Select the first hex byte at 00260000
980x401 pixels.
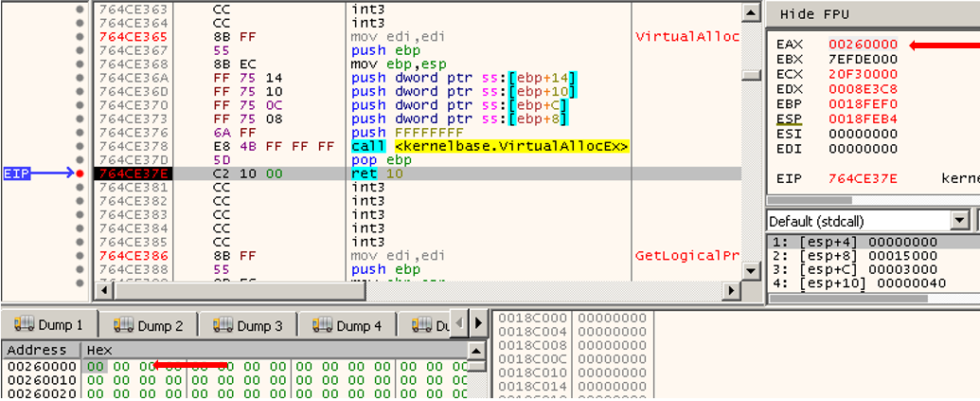click(96, 366)
